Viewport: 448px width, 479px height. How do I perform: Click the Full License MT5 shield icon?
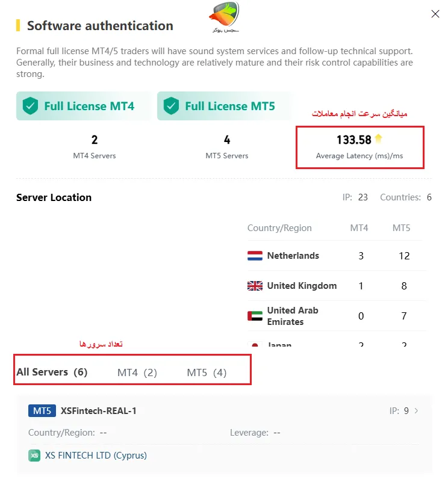point(172,107)
